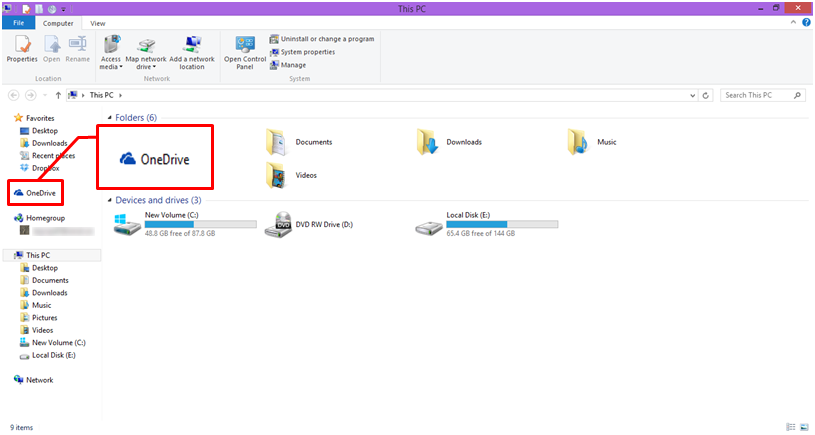Select the New Volume (C:) drive
Viewport: 815px width, 435px height.
click(185, 225)
